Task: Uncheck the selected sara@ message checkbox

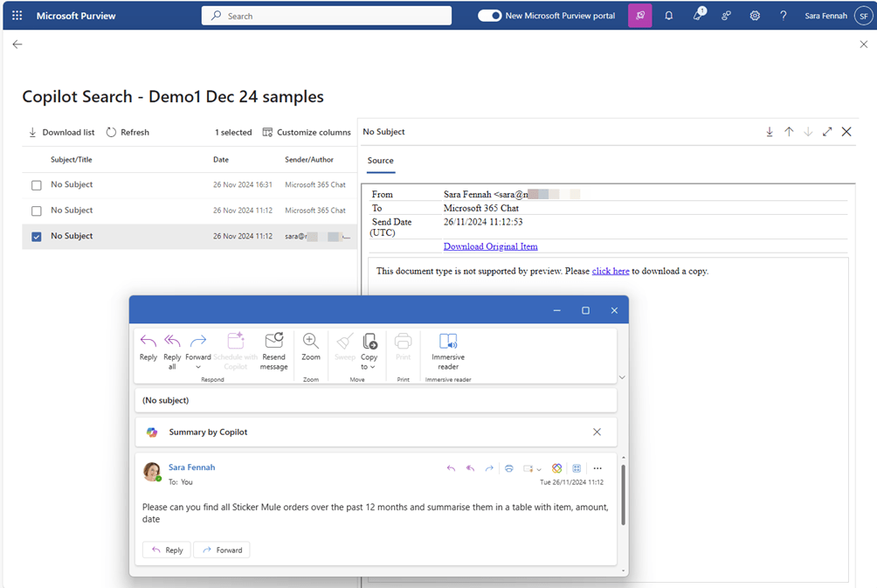Action: point(37,237)
